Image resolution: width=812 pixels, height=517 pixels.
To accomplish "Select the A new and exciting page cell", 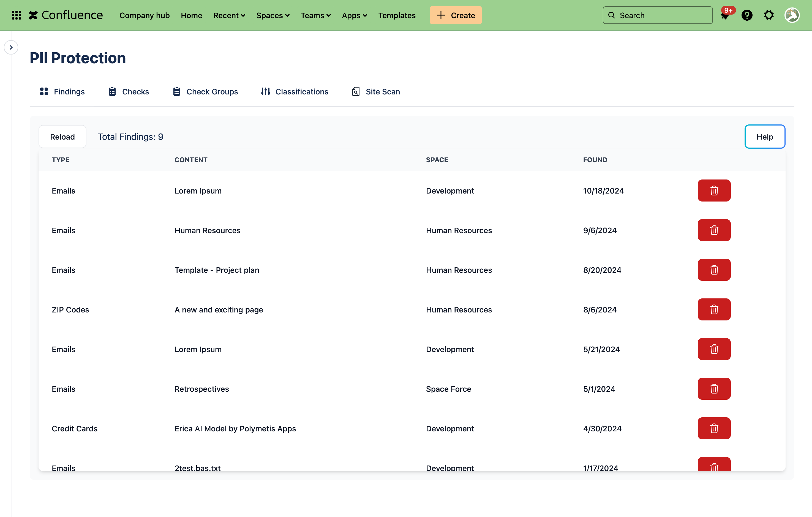I will tap(219, 310).
